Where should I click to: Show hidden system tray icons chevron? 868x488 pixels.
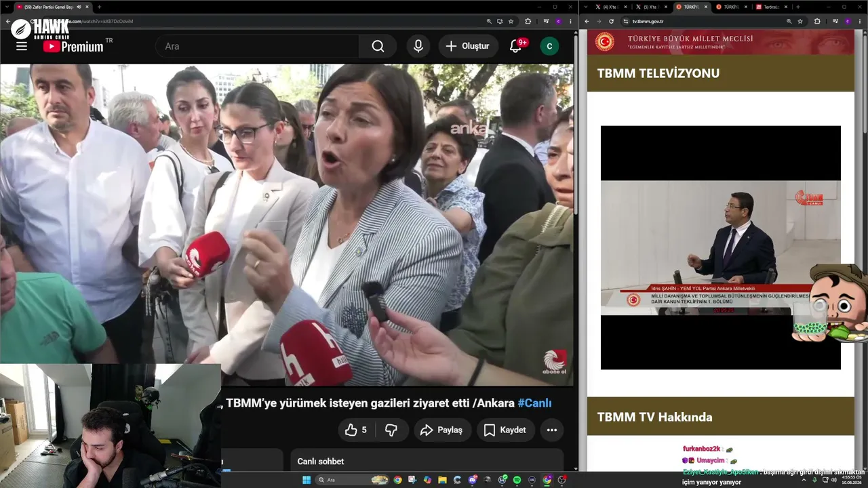tap(804, 480)
